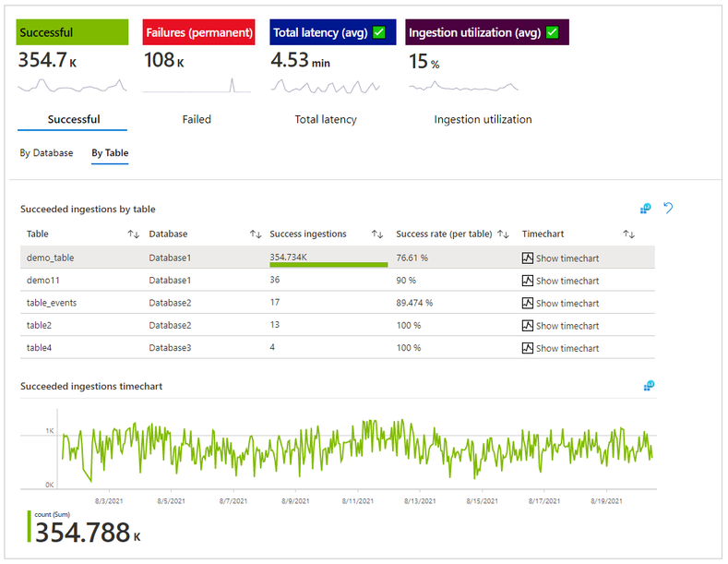Click the 15 % utilization value
Viewport: 728px width, 564px height.
tap(424, 62)
